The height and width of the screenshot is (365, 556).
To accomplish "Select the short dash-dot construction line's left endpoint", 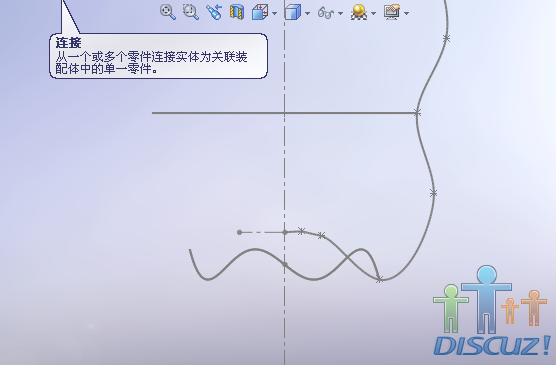I will 240,232.
